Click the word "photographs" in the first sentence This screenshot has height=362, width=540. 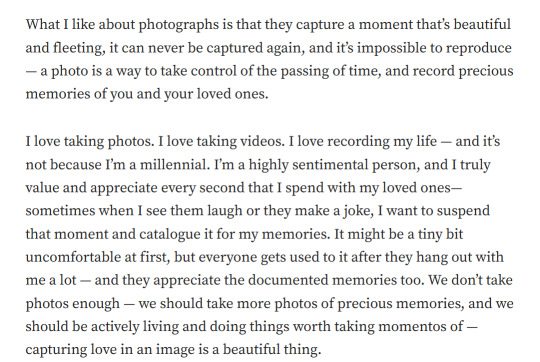coord(179,25)
